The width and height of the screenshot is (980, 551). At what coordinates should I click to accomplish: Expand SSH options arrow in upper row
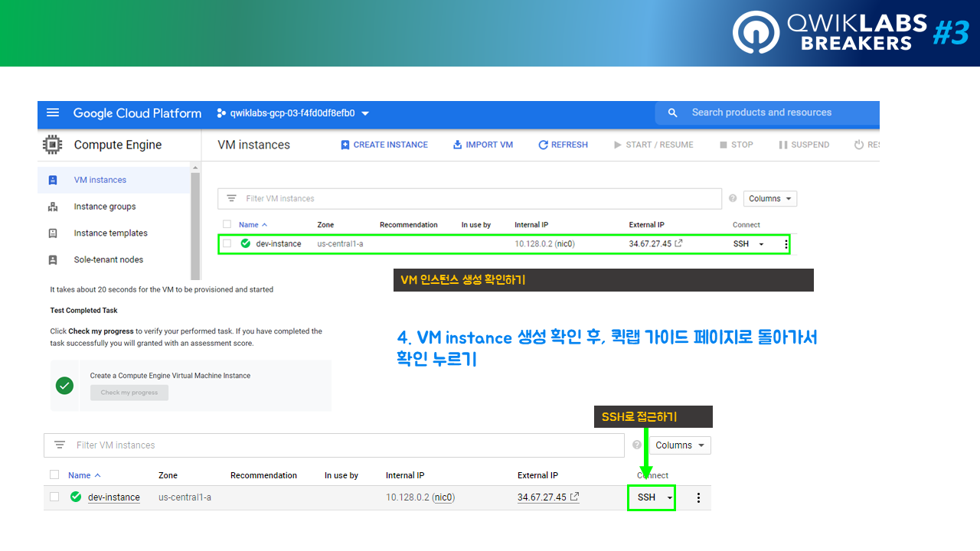click(761, 244)
